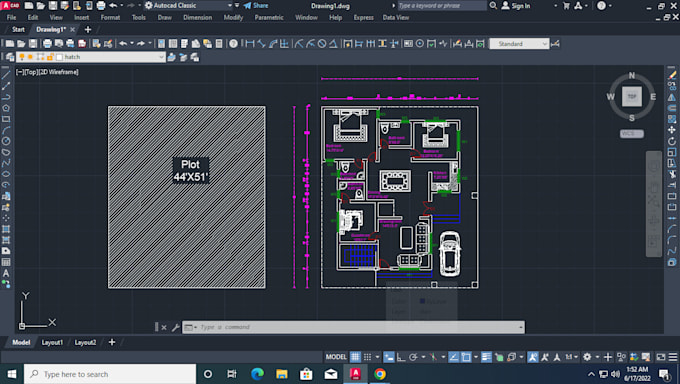The image size is (680, 384).
Task: Add a new layout with plus button
Action: 111,342
